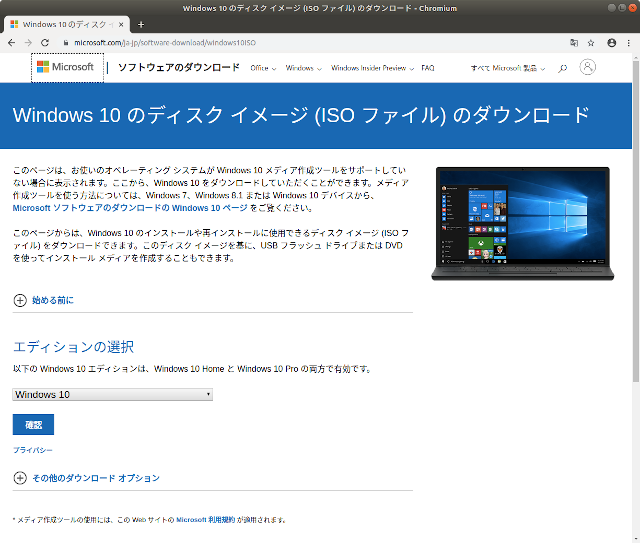The height and width of the screenshot is (543, 640).
Task: Open the Chromium three-dot menu
Action: 629,43
